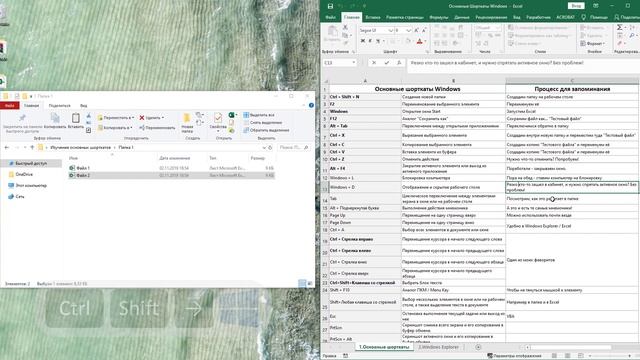Screen dimensions: 640x360
Task: Switch to Normal view in Excel status bar
Action: pyautogui.click(x=554, y=356)
